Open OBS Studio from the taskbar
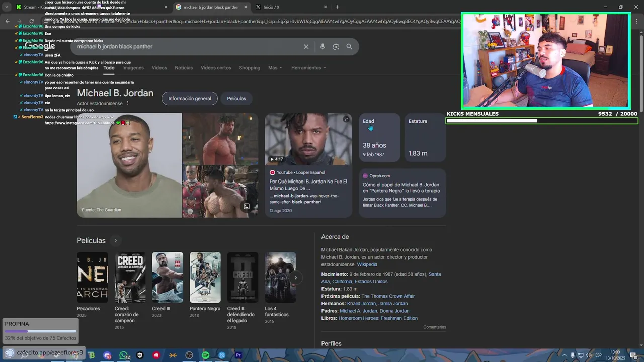Image resolution: width=644 pixels, height=362 pixels. (x=189, y=355)
